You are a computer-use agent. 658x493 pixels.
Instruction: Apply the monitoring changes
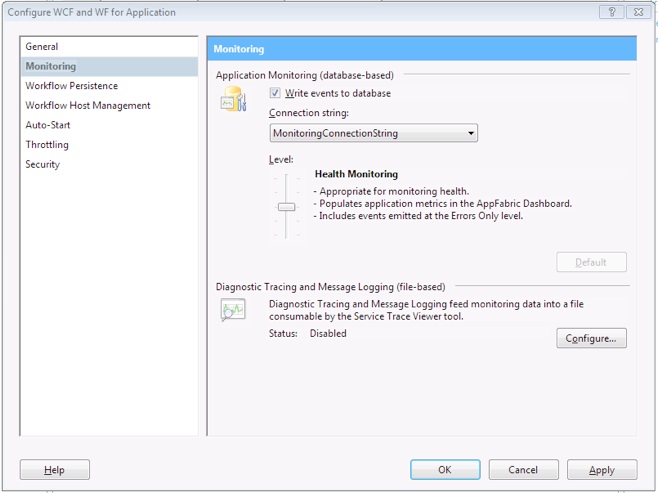(x=602, y=469)
